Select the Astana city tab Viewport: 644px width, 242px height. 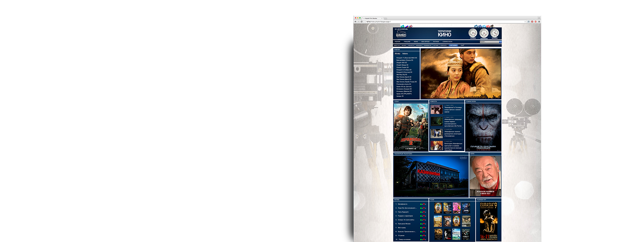(405, 54)
